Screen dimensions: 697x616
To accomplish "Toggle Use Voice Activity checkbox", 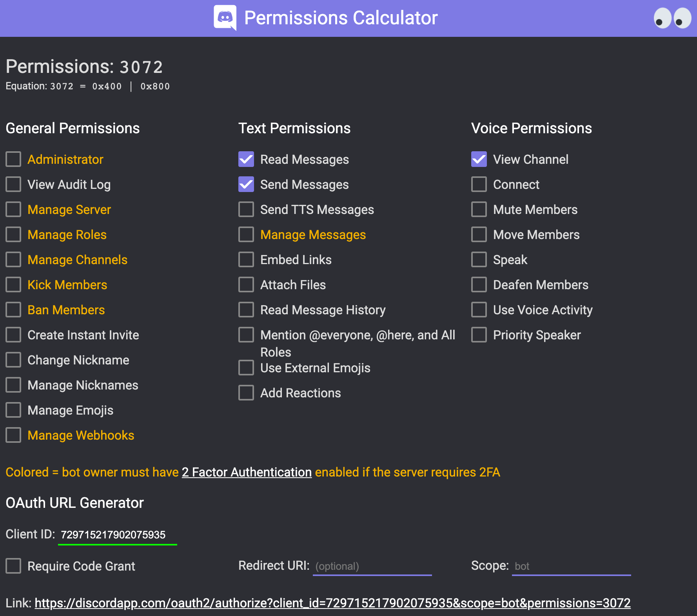I will pos(479,310).
